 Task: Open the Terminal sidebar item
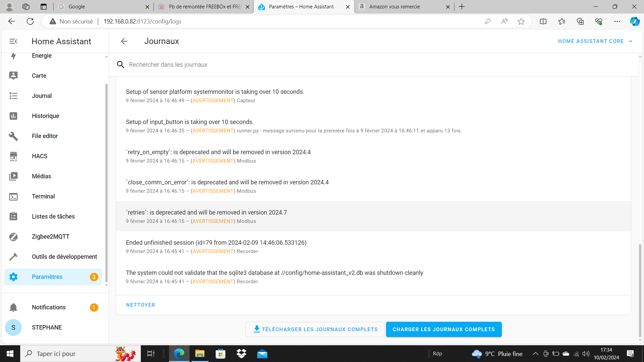click(43, 196)
